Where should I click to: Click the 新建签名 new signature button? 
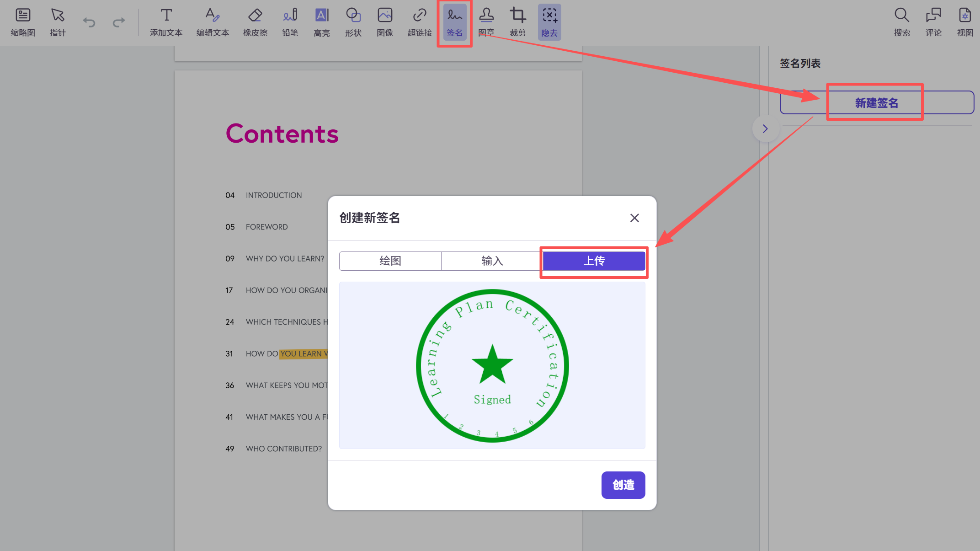pos(875,102)
